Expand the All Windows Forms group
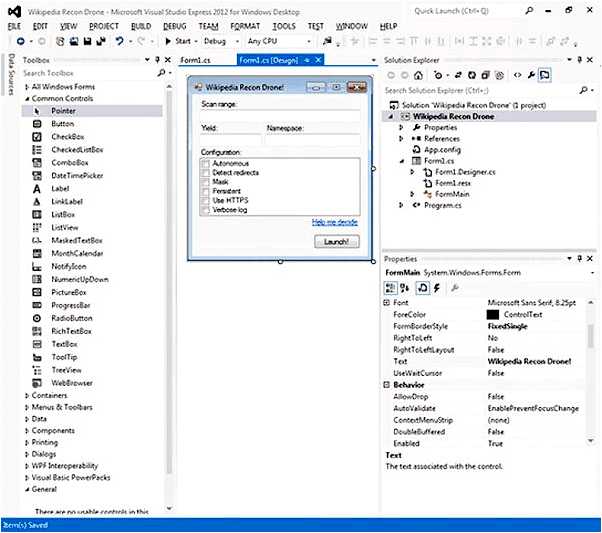 coord(26,87)
